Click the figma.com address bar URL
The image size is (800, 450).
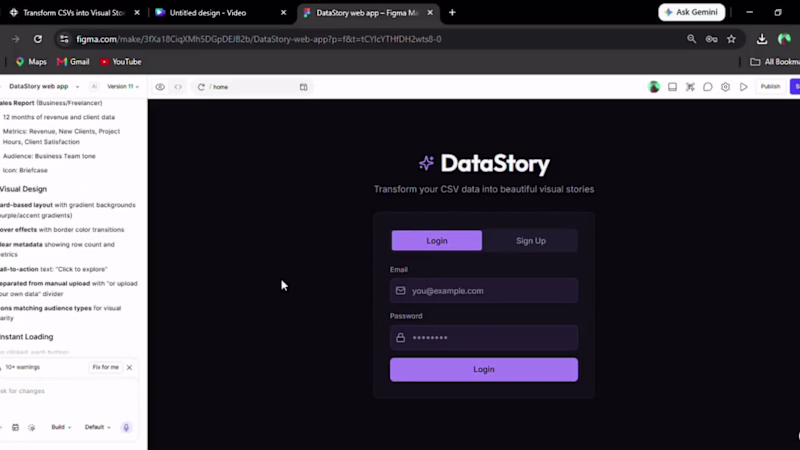[259, 39]
